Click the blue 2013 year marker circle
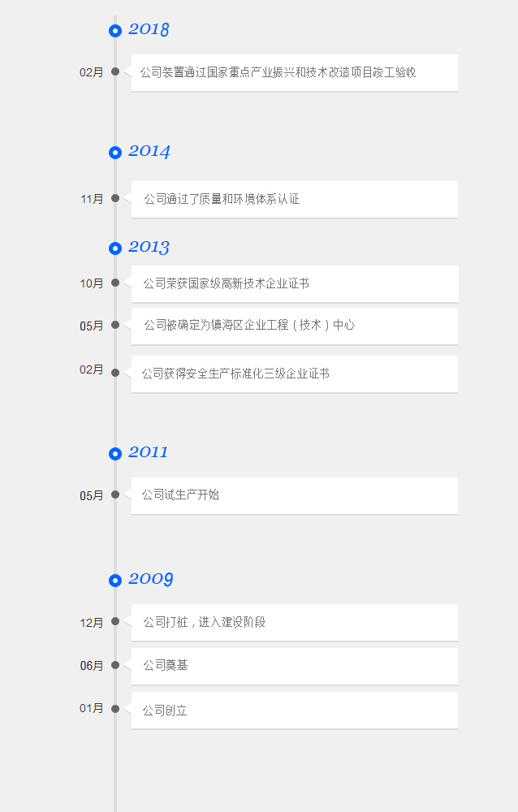518x812 pixels. click(x=115, y=248)
